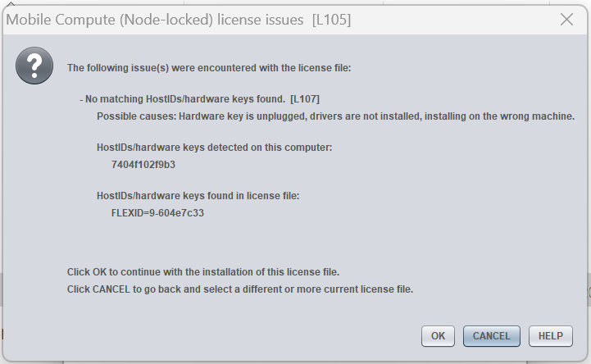Click 'HostIDs/hardware keys detected on this computer' label

point(214,148)
